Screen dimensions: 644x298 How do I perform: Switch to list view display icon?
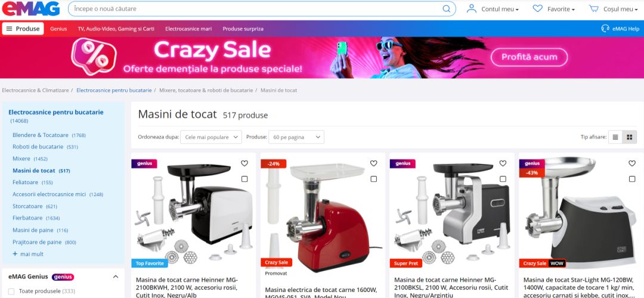pos(615,137)
